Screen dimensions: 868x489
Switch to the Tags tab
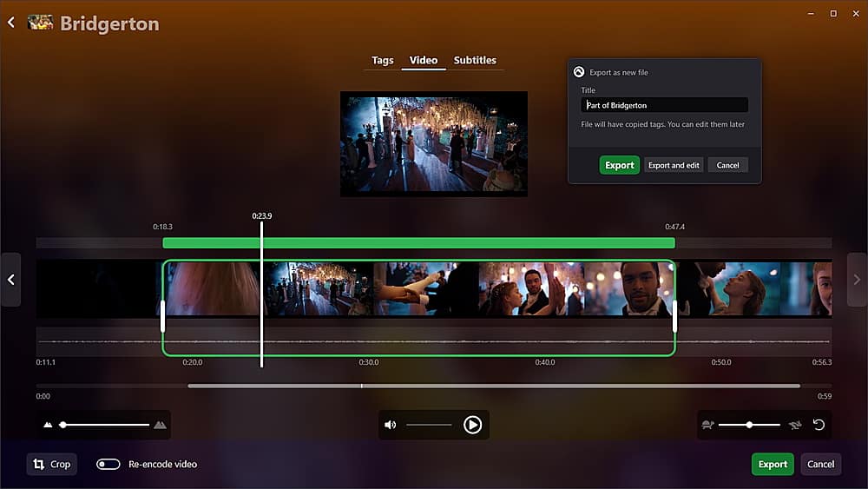coord(383,61)
